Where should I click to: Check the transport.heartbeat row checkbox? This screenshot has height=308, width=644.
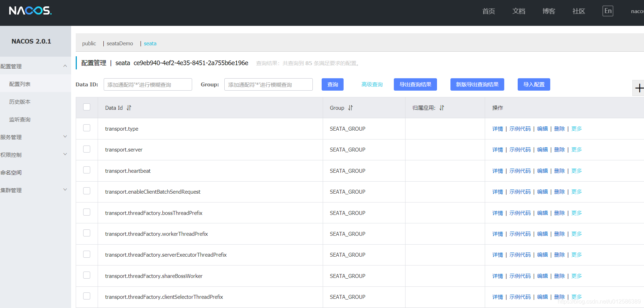click(x=87, y=170)
